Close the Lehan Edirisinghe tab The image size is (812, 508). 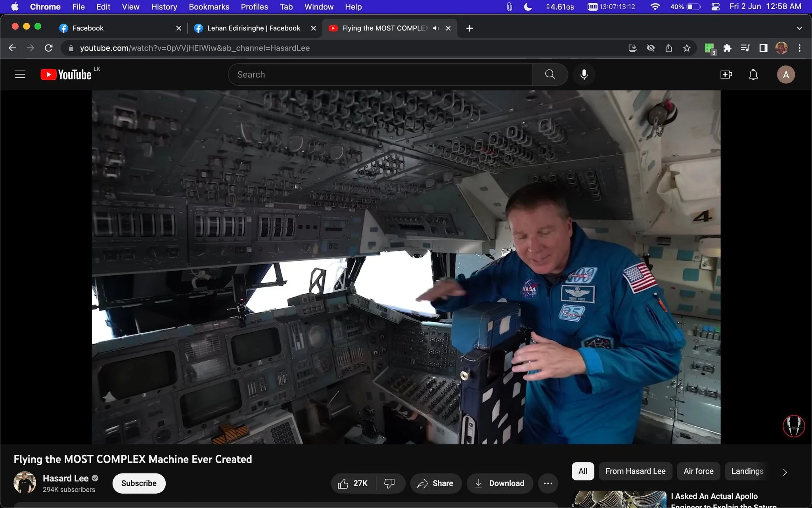(314, 28)
